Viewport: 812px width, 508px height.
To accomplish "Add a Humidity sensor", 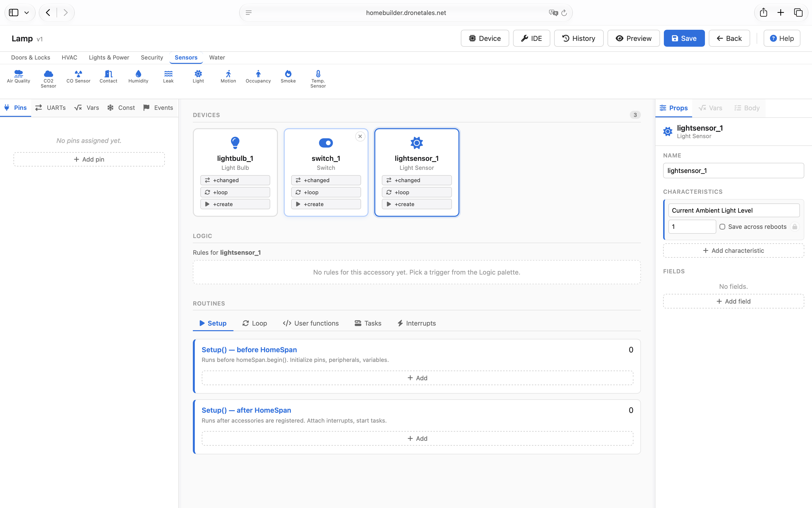I will pyautogui.click(x=138, y=77).
